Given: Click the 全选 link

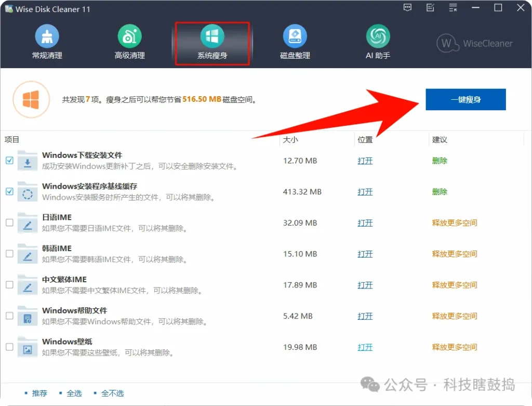Looking at the screenshot, I should click(74, 393).
